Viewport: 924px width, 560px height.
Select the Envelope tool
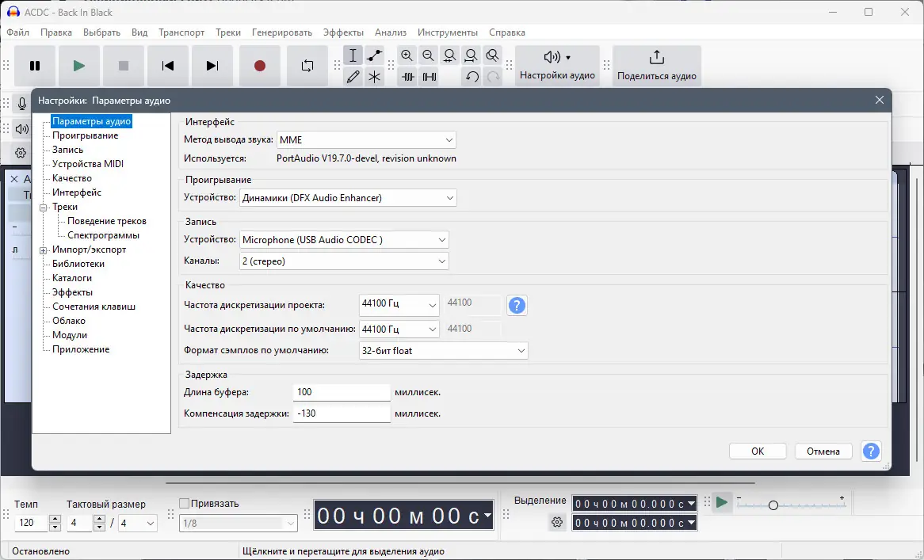point(374,55)
